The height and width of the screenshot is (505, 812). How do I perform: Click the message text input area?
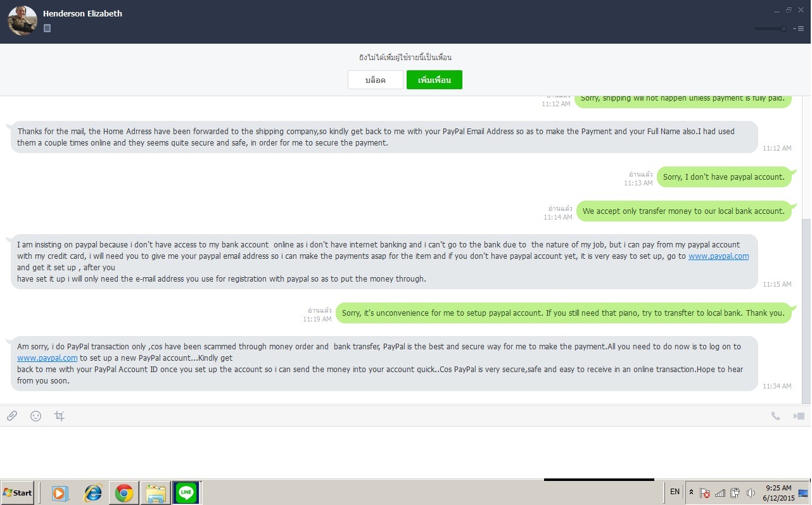405,452
